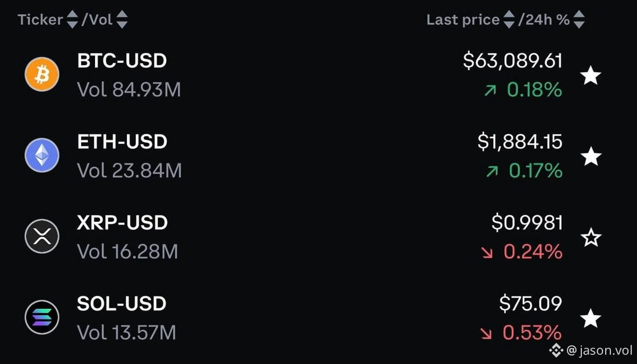This screenshot has height=364, width=637.
Task: Click the XRP logo icon
Action: 42,236
